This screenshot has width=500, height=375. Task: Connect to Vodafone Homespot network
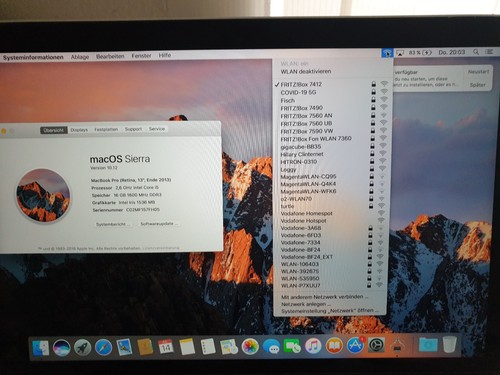pyautogui.click(x=330, y=213)
